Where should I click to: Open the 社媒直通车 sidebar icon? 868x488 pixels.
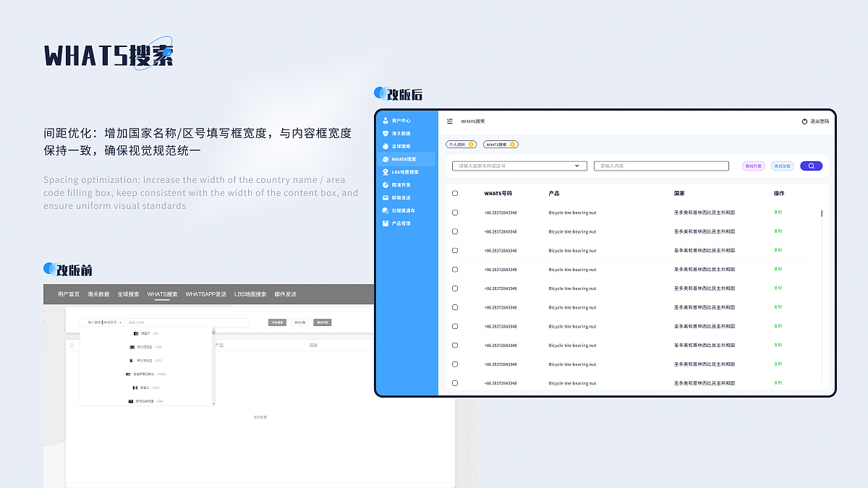(386, 210)
